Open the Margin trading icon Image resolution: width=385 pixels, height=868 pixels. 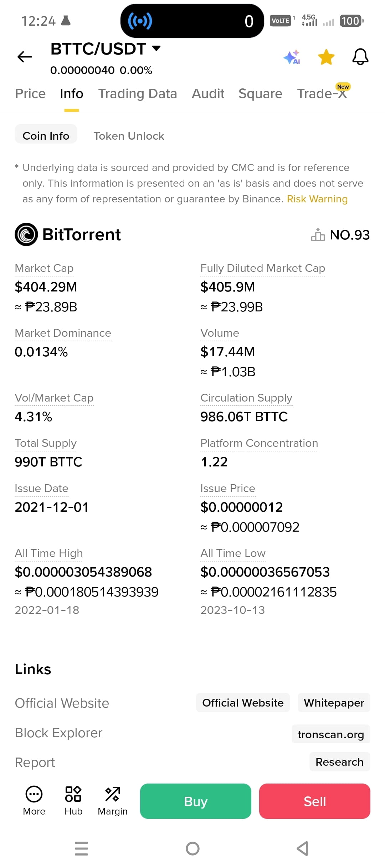(x=113, y=794)
